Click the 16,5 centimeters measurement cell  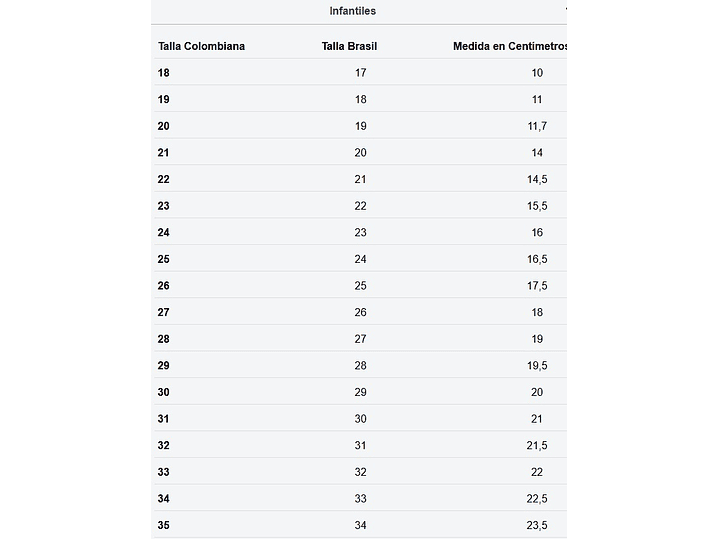538,259
